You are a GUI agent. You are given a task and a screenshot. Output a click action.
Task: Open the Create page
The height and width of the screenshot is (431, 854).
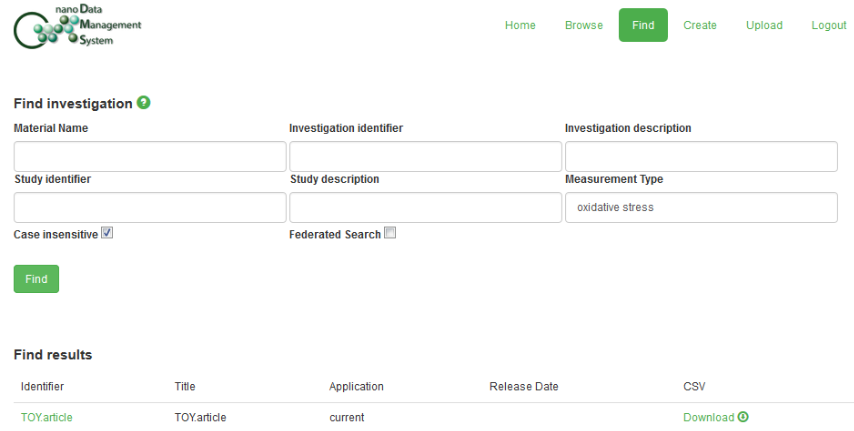coord(700,25)
